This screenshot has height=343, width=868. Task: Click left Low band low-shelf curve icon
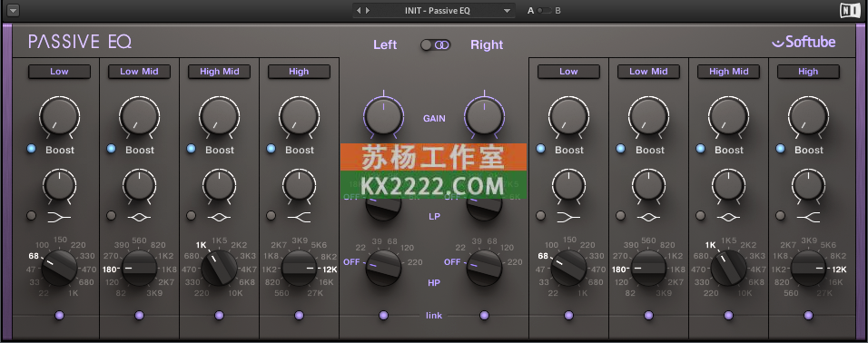(59, 218)
